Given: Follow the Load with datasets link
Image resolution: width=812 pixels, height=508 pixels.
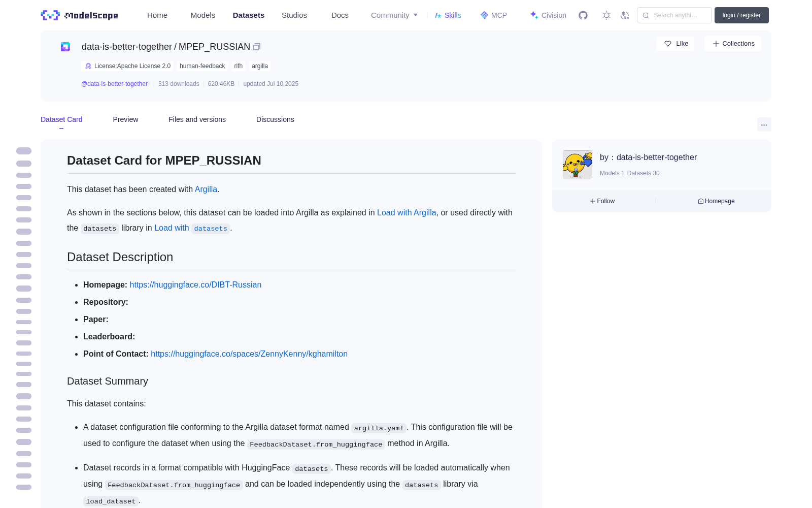Looking at the screenshot, I should 192,228.
